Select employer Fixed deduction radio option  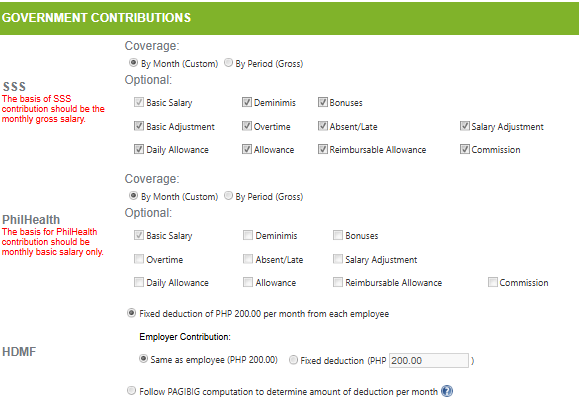293,360
